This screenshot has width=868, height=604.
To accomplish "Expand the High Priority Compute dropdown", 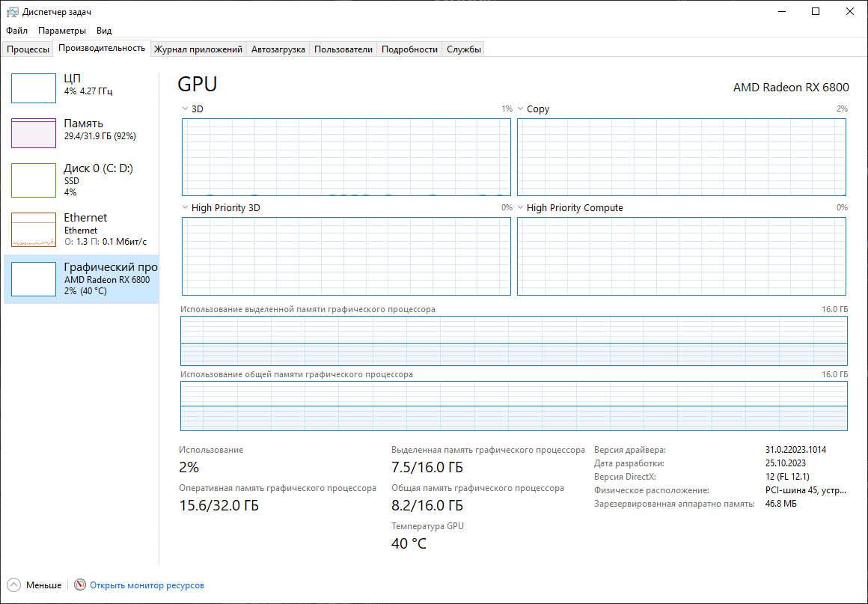I will (x=520, y=208).
